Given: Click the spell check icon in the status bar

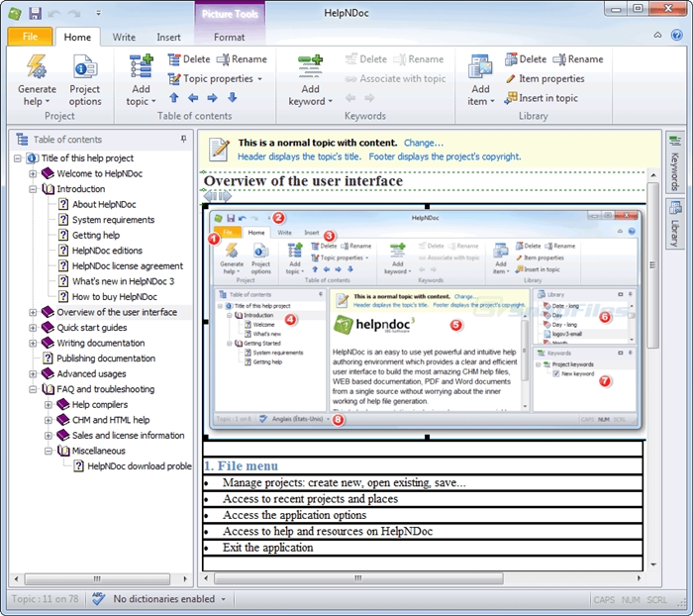Looking at the screenshot, I should point(99,599).
